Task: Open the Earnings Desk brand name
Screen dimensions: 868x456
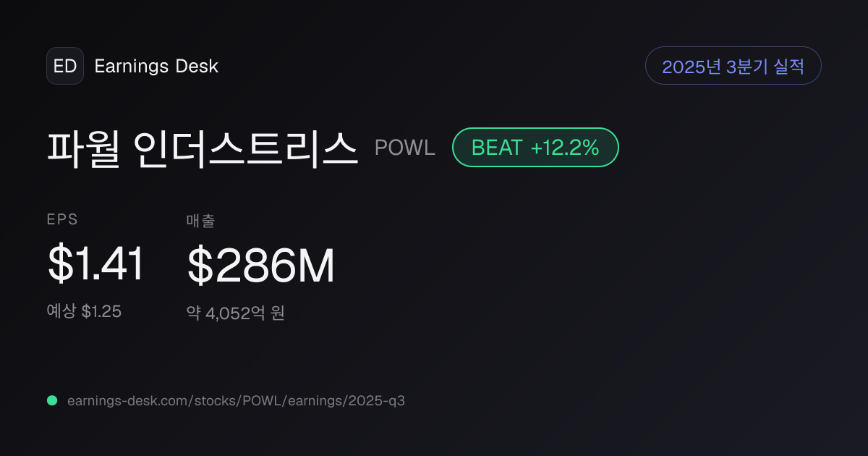Action: (x=156, y=67)
